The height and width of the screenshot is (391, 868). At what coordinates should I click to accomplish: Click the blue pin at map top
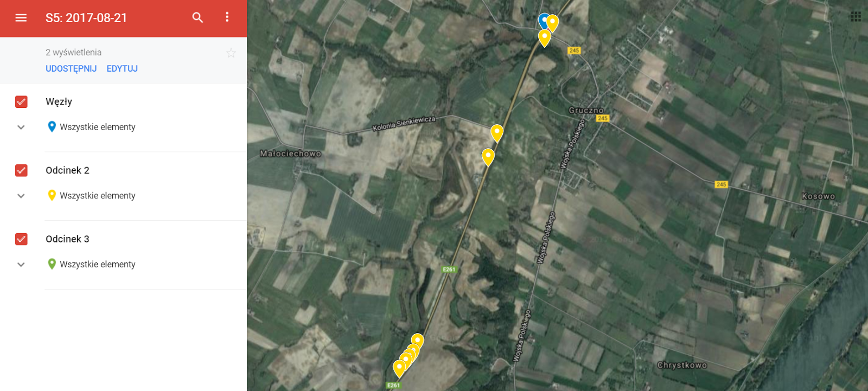pos(542,20)
